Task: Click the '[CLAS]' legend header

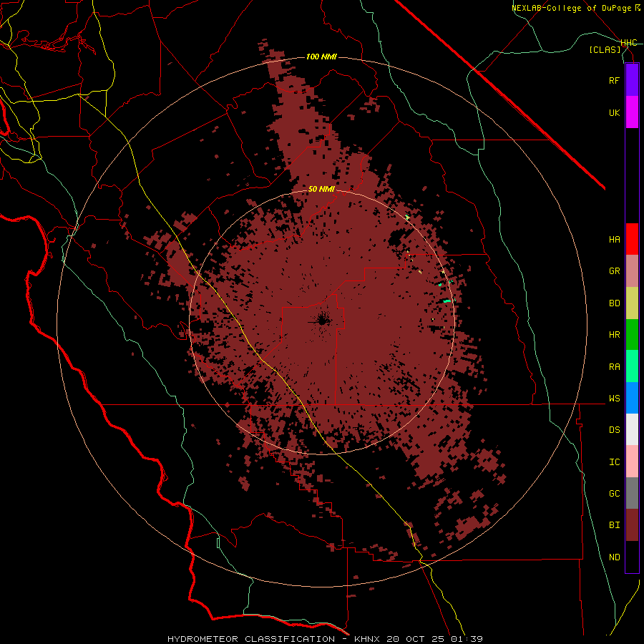Action: click(605, 49)
